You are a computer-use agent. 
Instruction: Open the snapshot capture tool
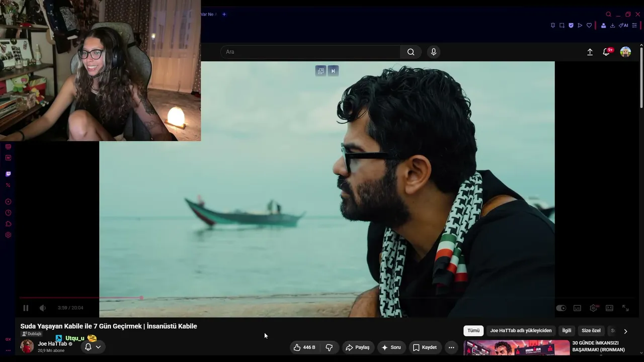(x=562, y=25)
